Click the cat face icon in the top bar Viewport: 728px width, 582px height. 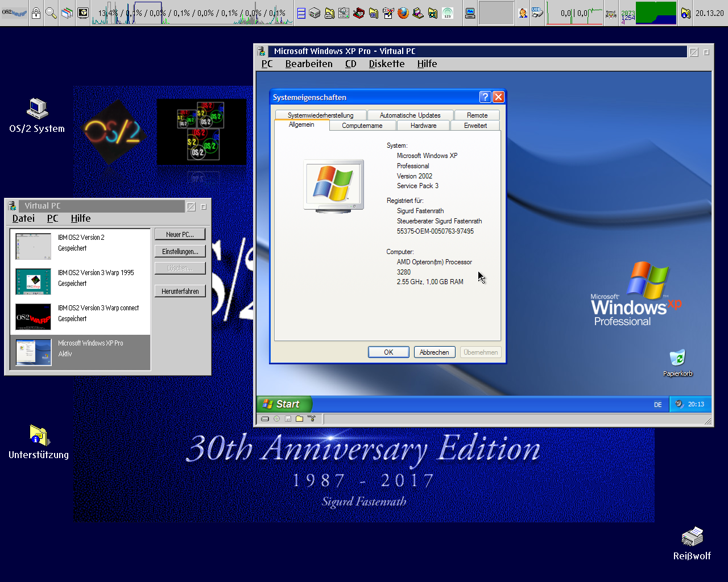tap(611, 14)
